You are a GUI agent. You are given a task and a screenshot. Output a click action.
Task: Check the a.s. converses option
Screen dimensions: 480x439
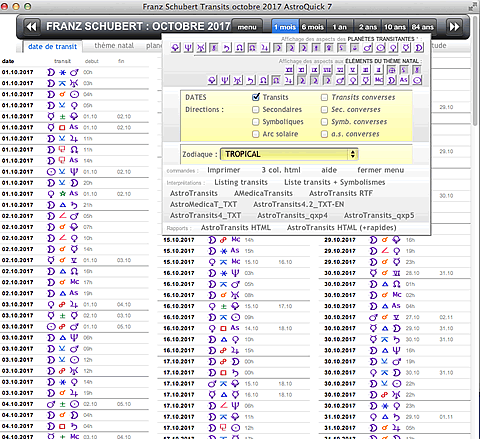click(324, 134)
